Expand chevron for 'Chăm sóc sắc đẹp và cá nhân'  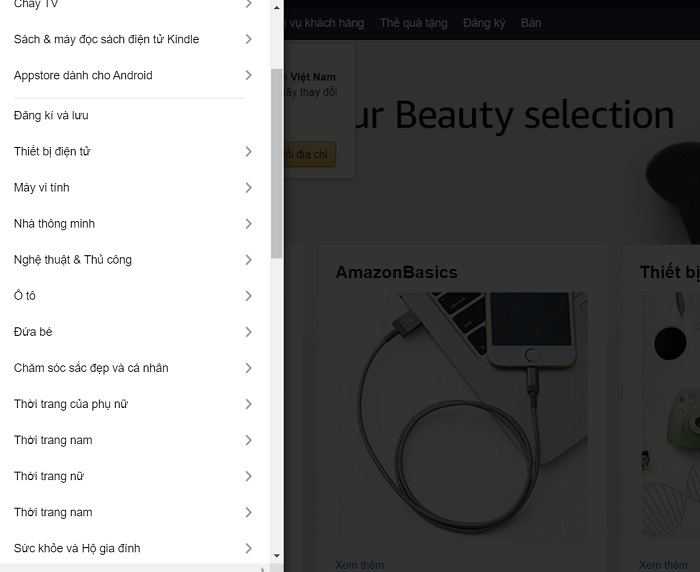point(249,368)
